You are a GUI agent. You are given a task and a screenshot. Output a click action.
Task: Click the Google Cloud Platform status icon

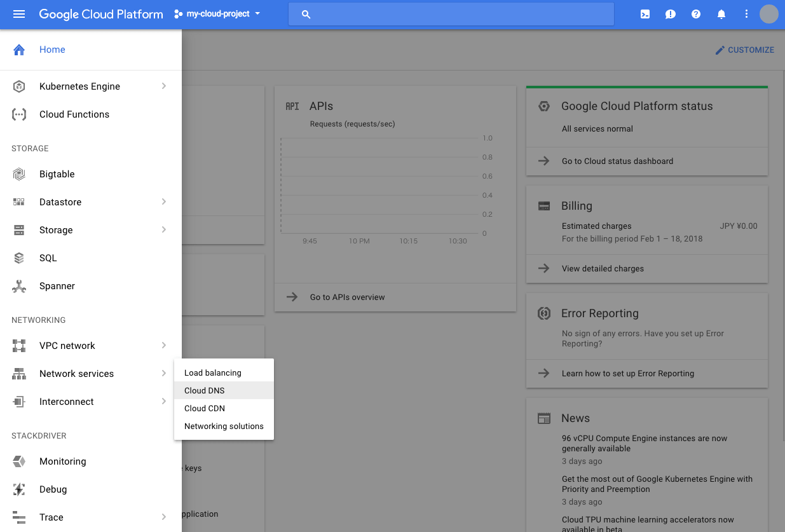pyautogui.click(x=543, y=106)
